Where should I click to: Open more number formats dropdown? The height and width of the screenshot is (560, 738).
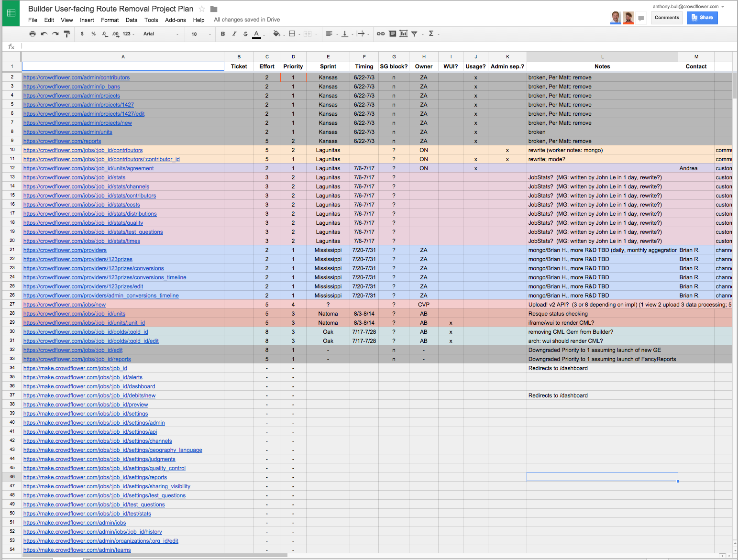[x=128, y=34]
